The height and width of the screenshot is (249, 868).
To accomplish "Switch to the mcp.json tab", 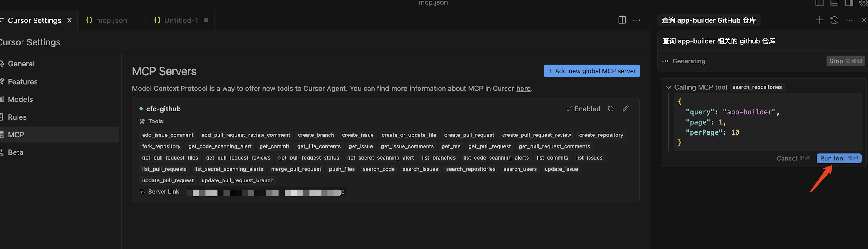I will pos(111,20).
